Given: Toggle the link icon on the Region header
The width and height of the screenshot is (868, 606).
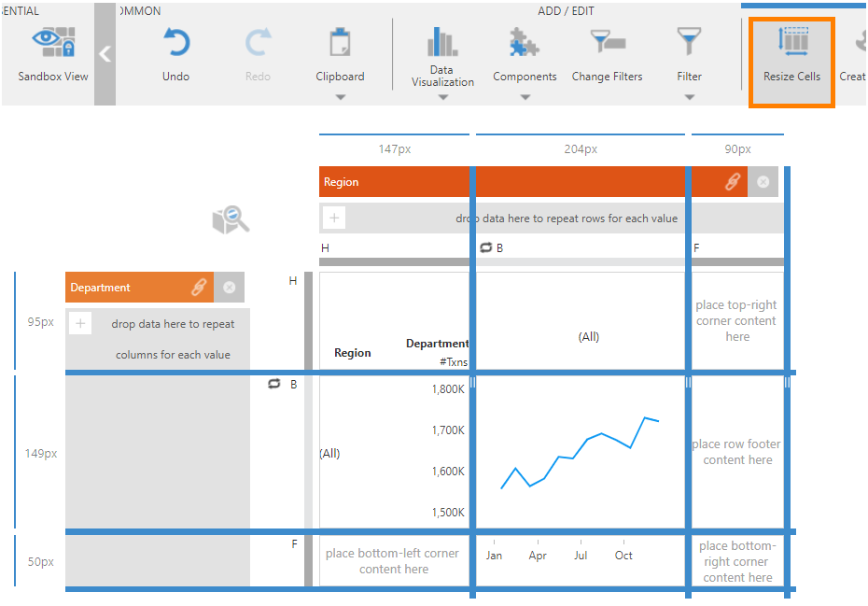Looking at the screenshot, I should (734, 182).
